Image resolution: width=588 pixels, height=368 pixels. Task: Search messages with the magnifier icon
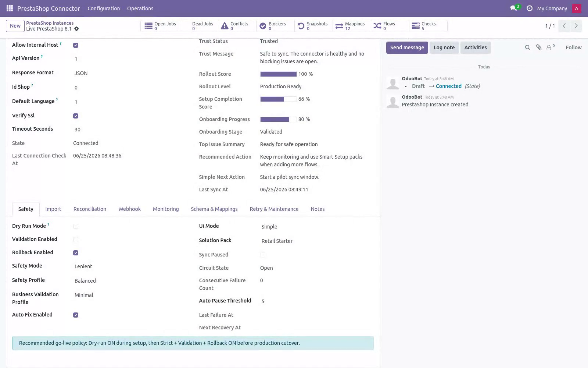tap(527, 47)
